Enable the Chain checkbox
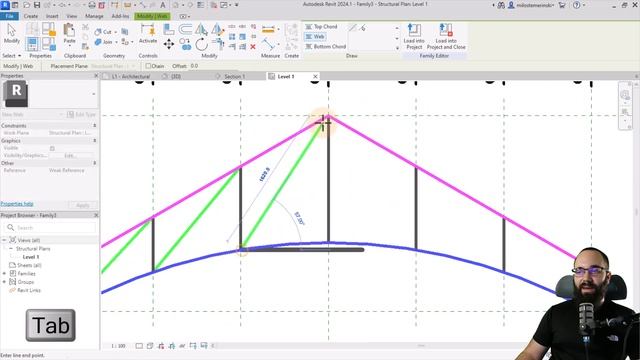The height and width of the screenshot is (360, 640). (x=148, y=66)
